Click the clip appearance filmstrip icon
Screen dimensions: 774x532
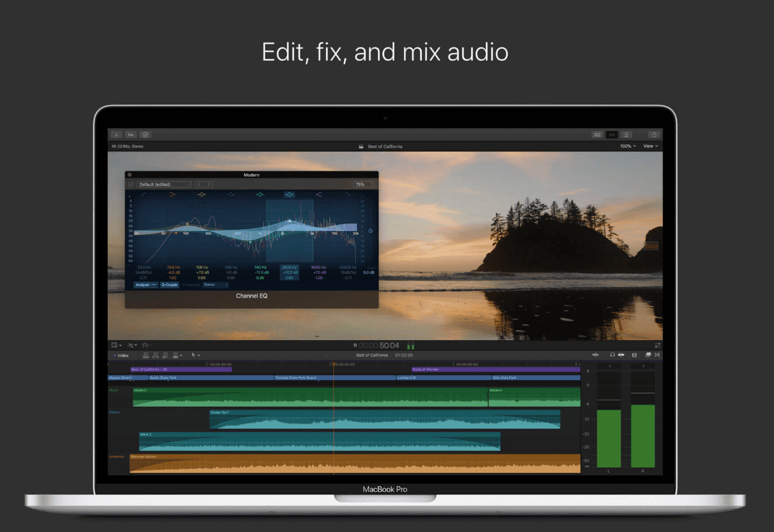click(635, 355)
